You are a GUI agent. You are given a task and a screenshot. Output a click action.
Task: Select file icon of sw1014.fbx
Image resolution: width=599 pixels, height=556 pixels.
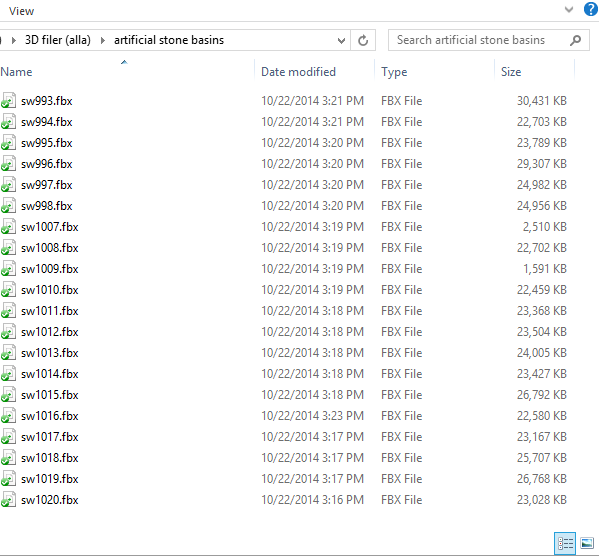(8, 374)
